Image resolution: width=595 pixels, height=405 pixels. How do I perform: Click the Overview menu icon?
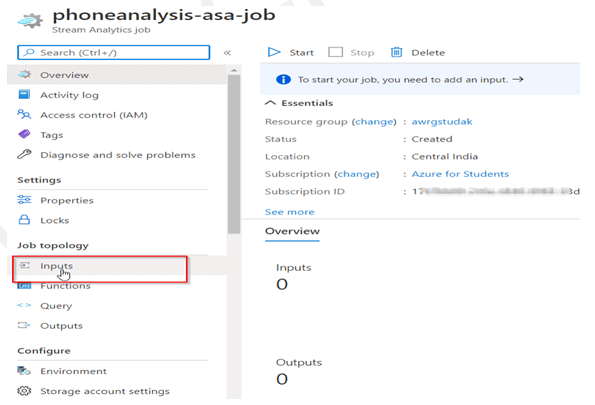click(24, 74)
